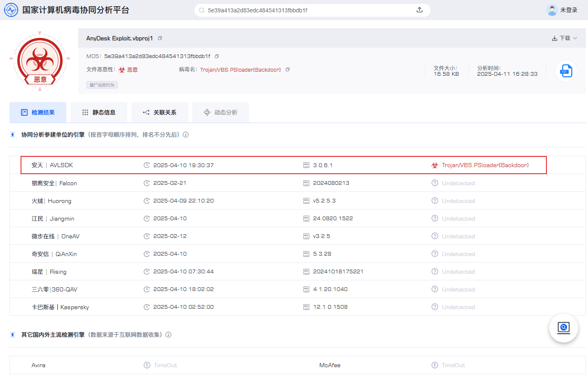This screenshot has width=588, height=375.
Task: Copy the MD5 hash value
Action: tap(217, 56)
